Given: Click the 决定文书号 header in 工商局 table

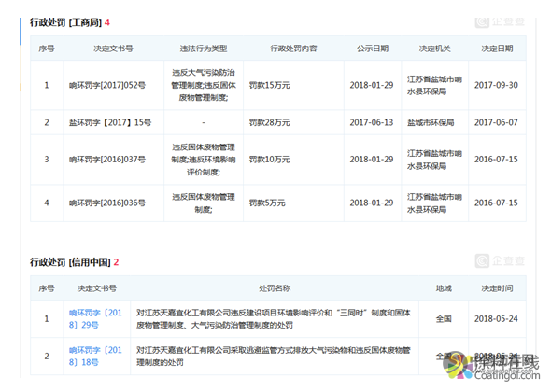Looking at the screenshot, I should pyautogui.click(x=113, y=49).
